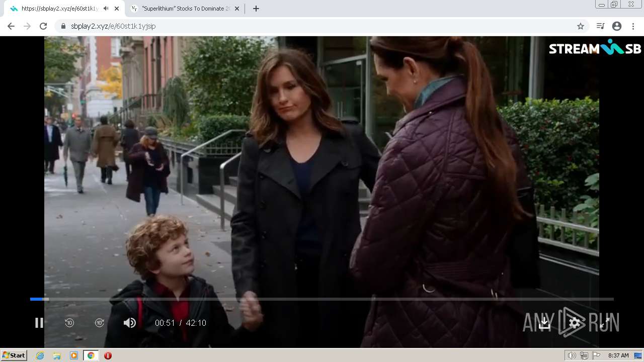The height and width of the screenshot is (362, 644).
Task: Open a new browser tab
Action: (x=256, y=9)
